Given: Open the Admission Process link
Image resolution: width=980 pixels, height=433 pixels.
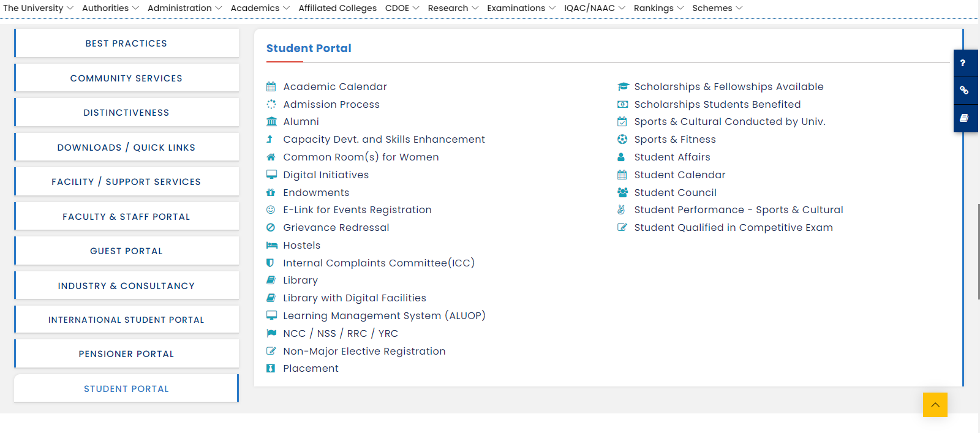Looking at the screenshot, I should tap(331, 105).
